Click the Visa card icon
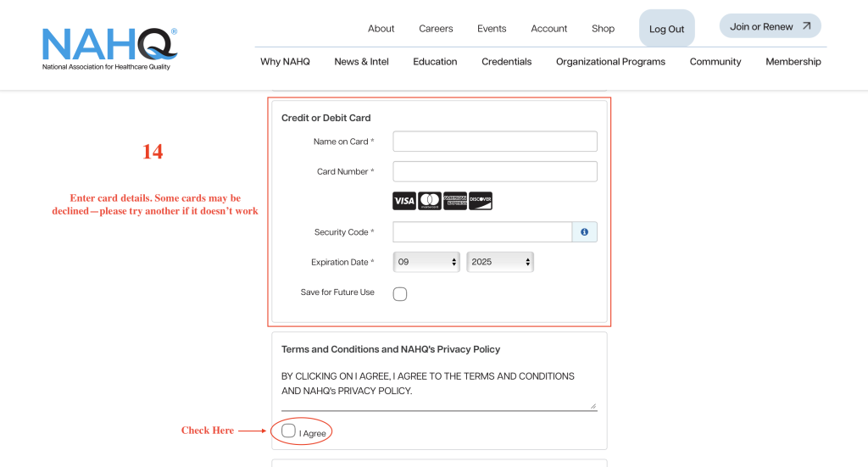Image resolution: width=868 pixels, height=467 pixels. 404,201
